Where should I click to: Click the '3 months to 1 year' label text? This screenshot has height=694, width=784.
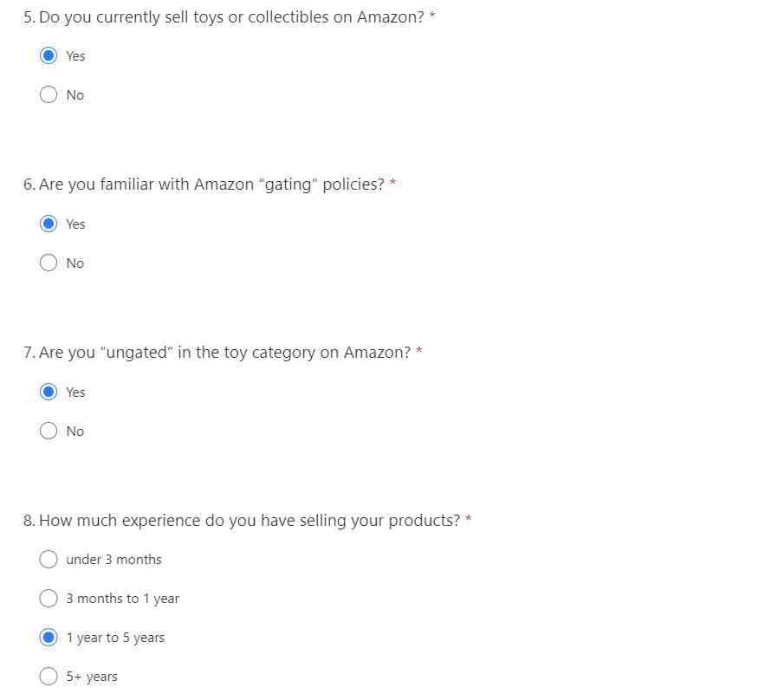(122, 599)
